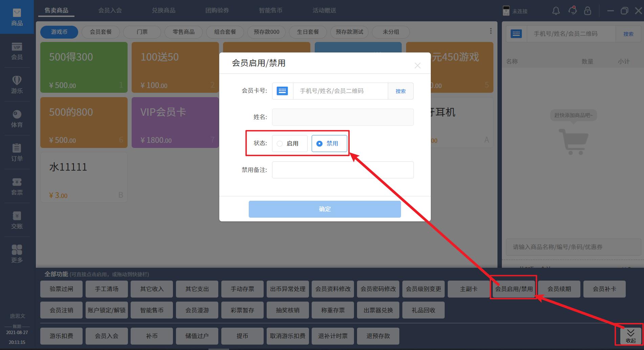The image size is (644, 350).
Task: Switch to the 活动赠送 tab
Action: pos(324,10)
